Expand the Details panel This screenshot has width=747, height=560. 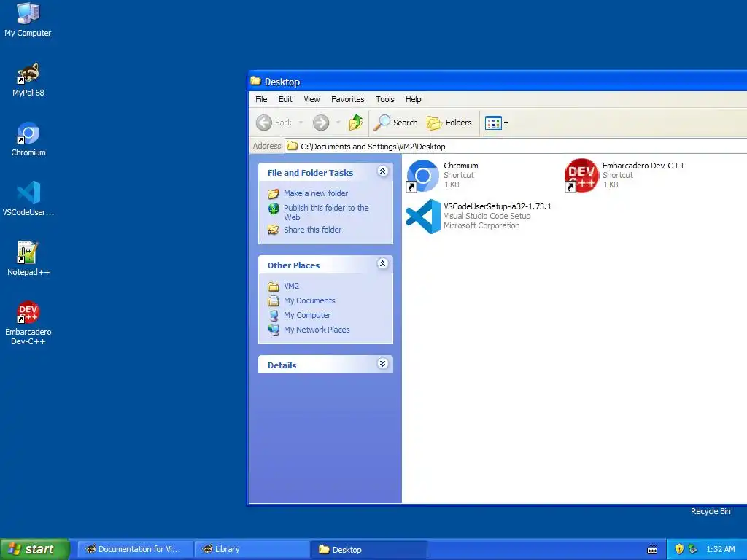[x=382, y=364]
